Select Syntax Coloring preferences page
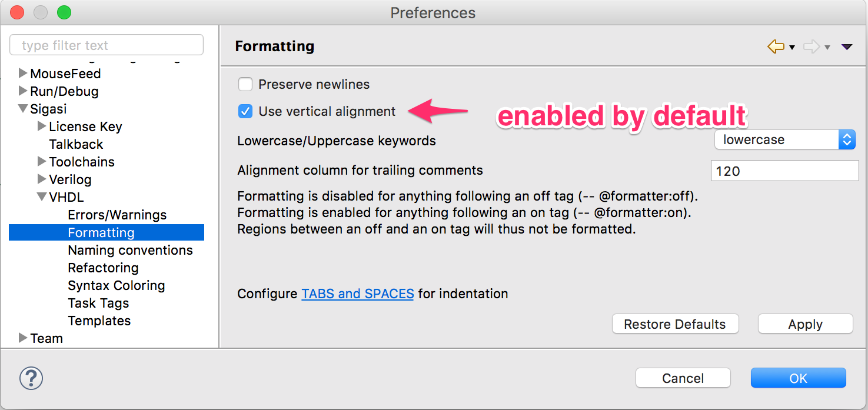868x410 pixels. pos(117,285)
